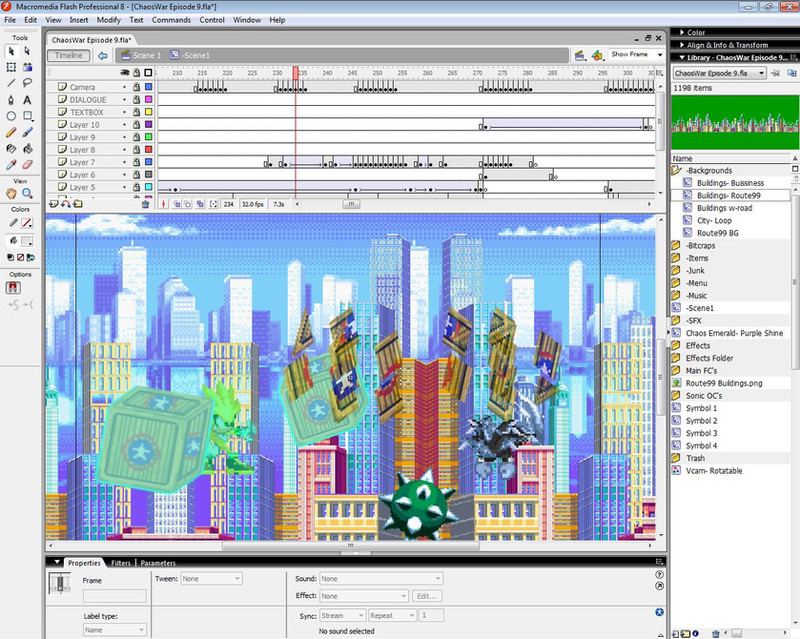Toggle the lock on the TEXTBOX layer
Screen dimensions: 800x639
[137, 112]
